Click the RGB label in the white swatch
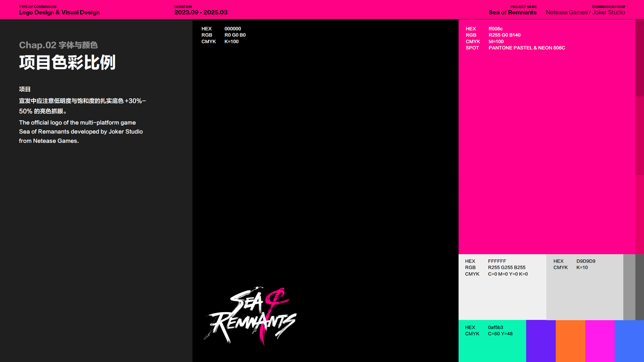This screenshot has height=362, width=644. pyautogui.click(x=470, y=267)
